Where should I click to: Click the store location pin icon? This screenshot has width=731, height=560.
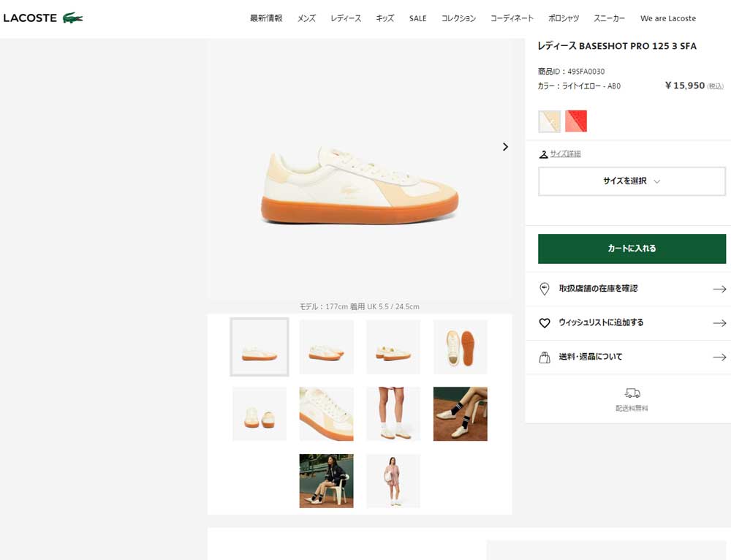tap(544, 289)
